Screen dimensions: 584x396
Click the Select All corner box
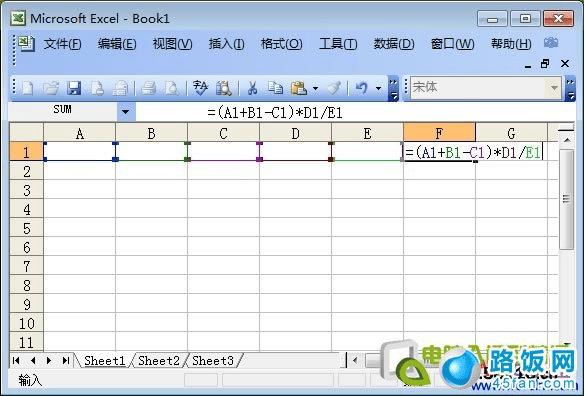[26, 133]
